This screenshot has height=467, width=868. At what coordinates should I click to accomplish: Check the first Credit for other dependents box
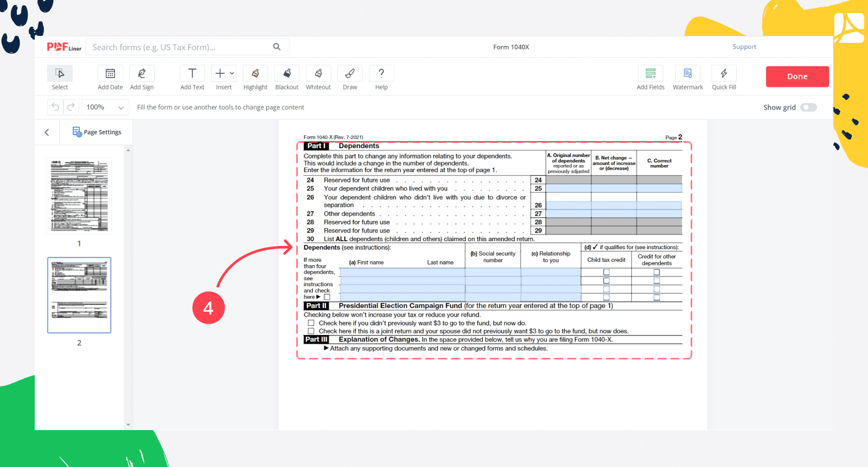(x=656, y=273)
